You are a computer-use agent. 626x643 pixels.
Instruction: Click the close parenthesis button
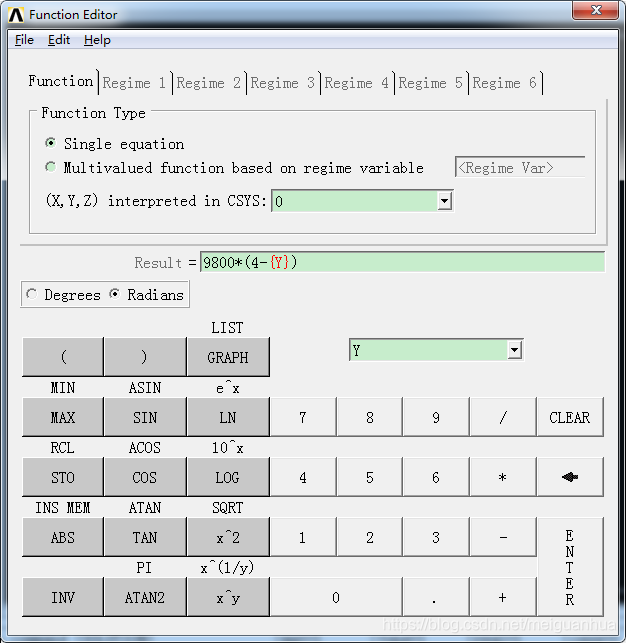145,357
